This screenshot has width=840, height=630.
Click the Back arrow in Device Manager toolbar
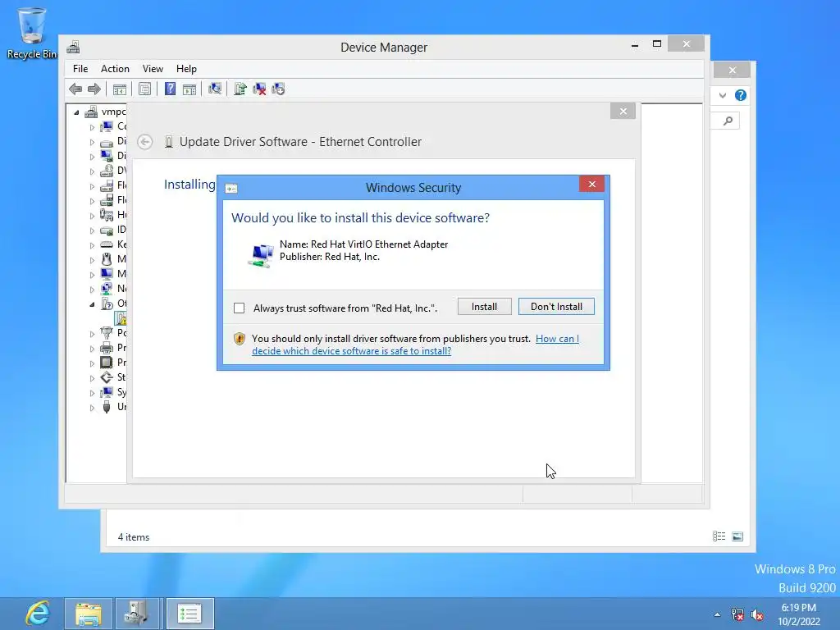pyautogui.click(x=75, y=89)
